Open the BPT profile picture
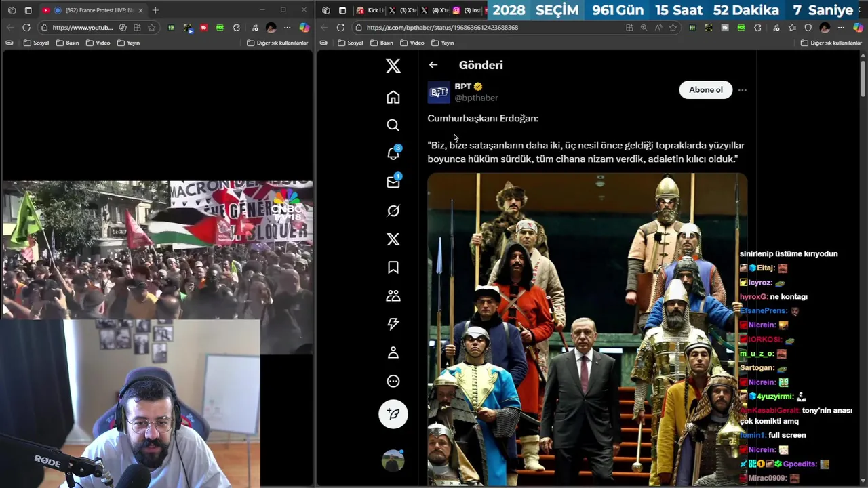Screen dimensions: 868x488 pos(439,92)
